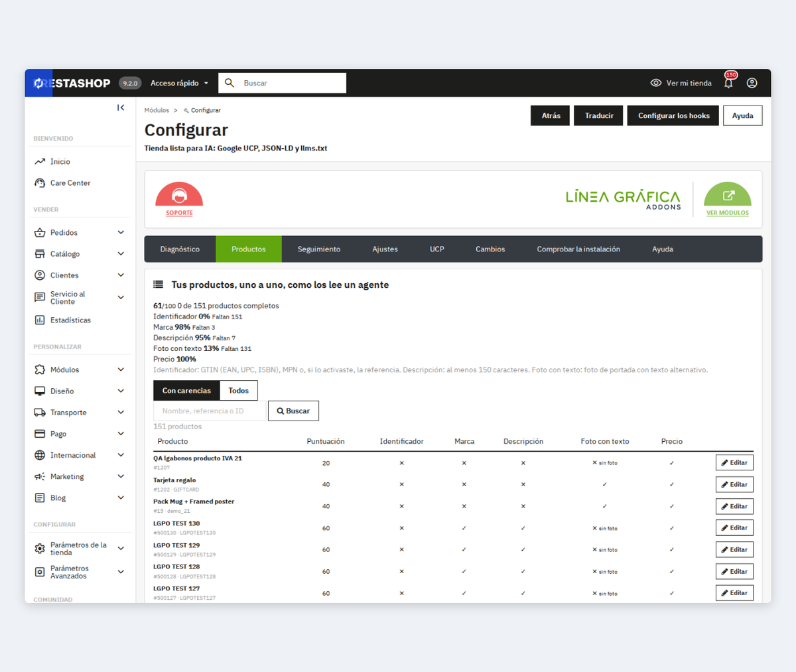Switch to the Productos tab
The image size is (796, 672).
[249, 249]
